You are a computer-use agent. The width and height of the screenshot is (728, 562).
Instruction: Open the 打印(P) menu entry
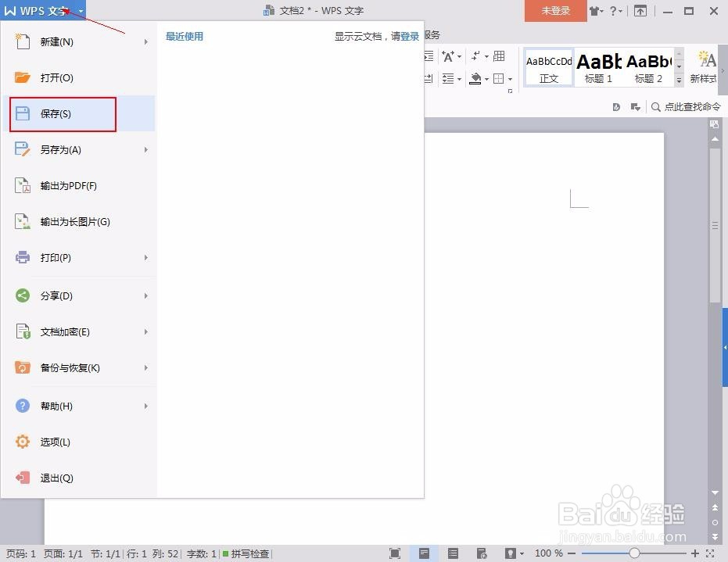click(78, 258)
